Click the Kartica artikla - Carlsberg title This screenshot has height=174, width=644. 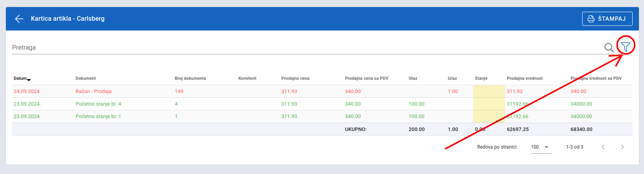[68, 18]
